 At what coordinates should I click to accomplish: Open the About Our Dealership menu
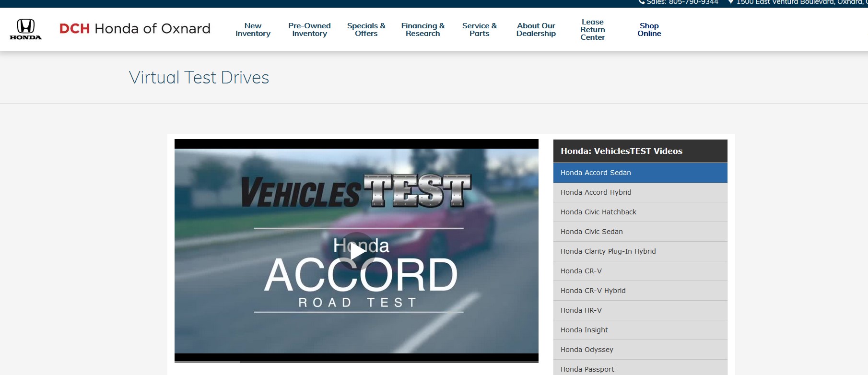click(536, 30)
